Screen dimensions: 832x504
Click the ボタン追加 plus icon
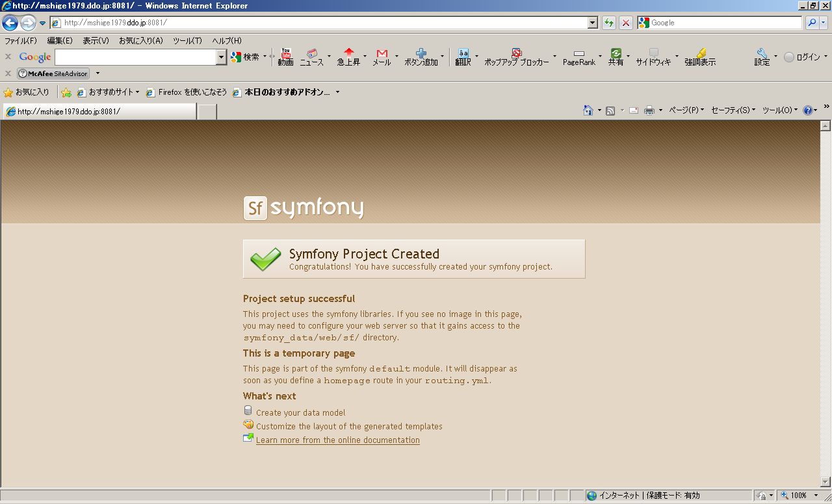[421, 57]
